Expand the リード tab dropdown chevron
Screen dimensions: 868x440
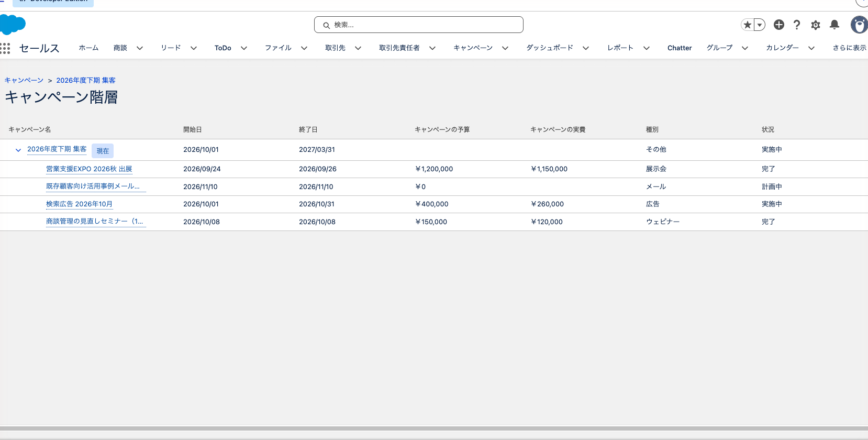coord(194,48)
